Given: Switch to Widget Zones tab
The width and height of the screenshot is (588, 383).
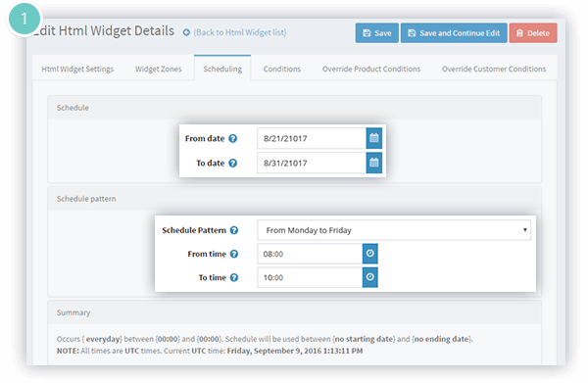Looking at the screenshot, I should pos(158,69).
